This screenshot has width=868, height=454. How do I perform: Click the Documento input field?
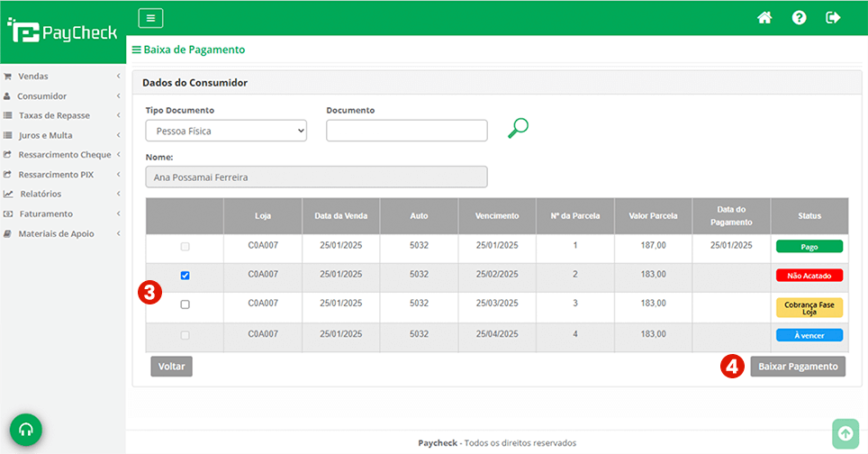pyautogui.click(x=407, y=131)
